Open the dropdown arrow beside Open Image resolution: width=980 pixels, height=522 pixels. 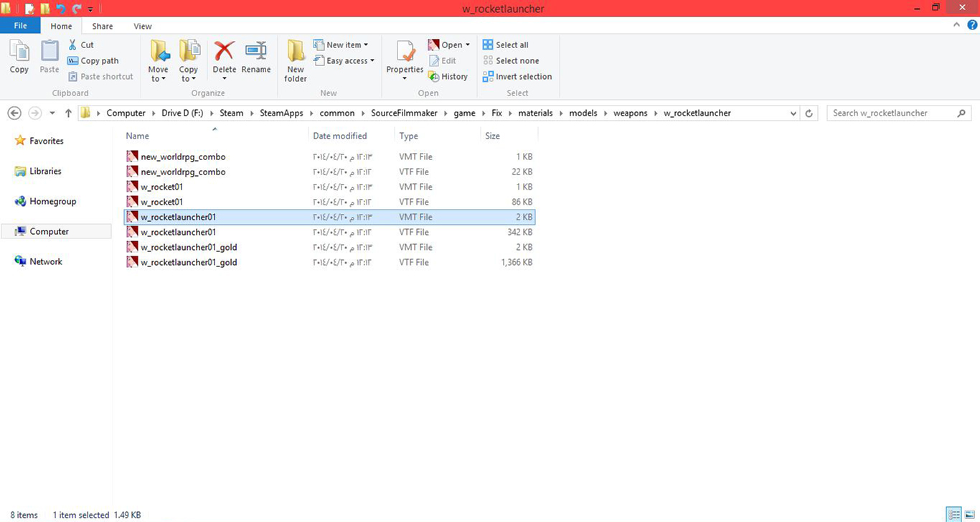point(468,45)
